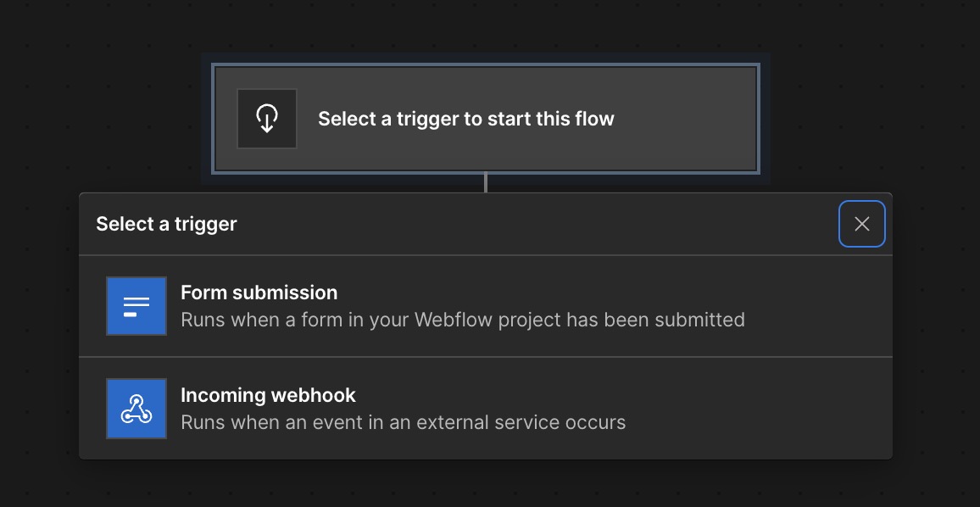Select "Select a trigger to start this flow" label

pos(465,119)
